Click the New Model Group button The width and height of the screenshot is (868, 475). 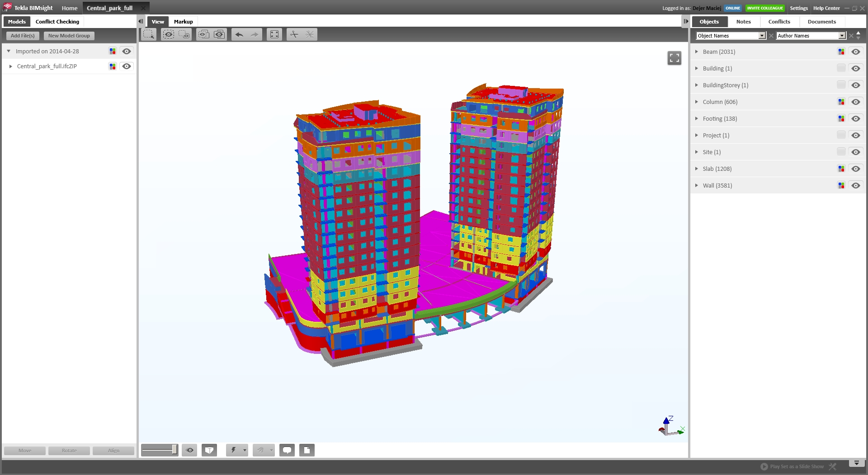pyautogui.click(x=69, y=36)
